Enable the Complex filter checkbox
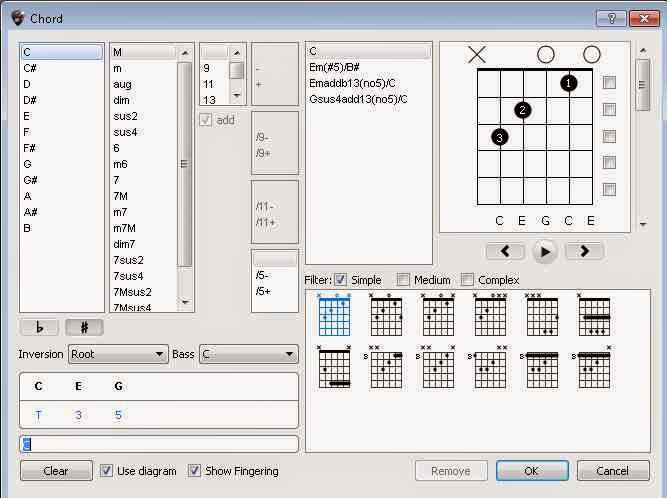This screenshot has width=667, height=498. 467,279
